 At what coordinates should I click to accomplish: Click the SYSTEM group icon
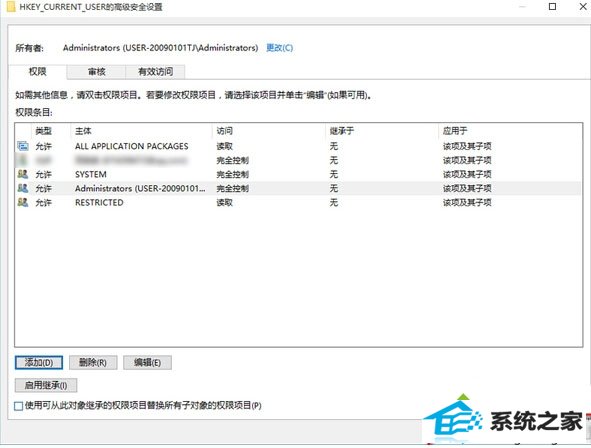coord(23,174)
